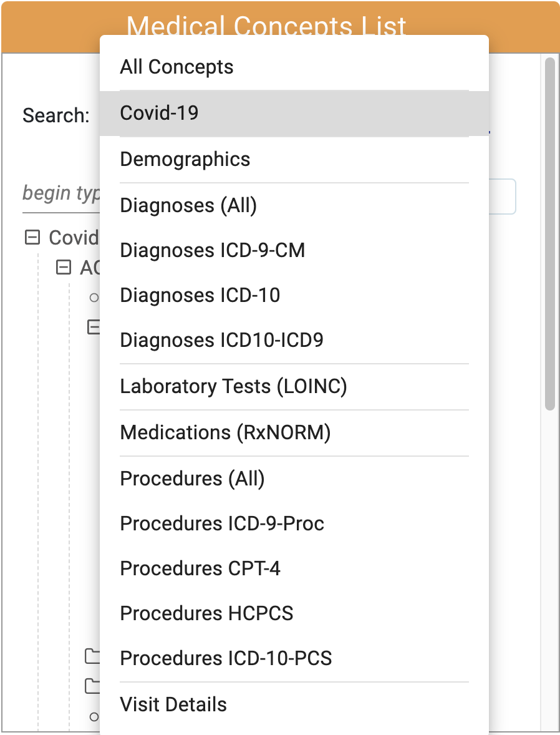Screen dimensions: 560x735
Task: Choose Procedures (All) category
Action: click(192, 479)
